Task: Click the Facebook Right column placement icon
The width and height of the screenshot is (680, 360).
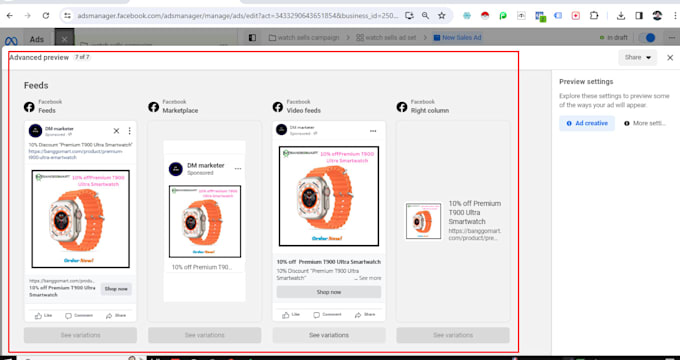Action: coord(402,107)
